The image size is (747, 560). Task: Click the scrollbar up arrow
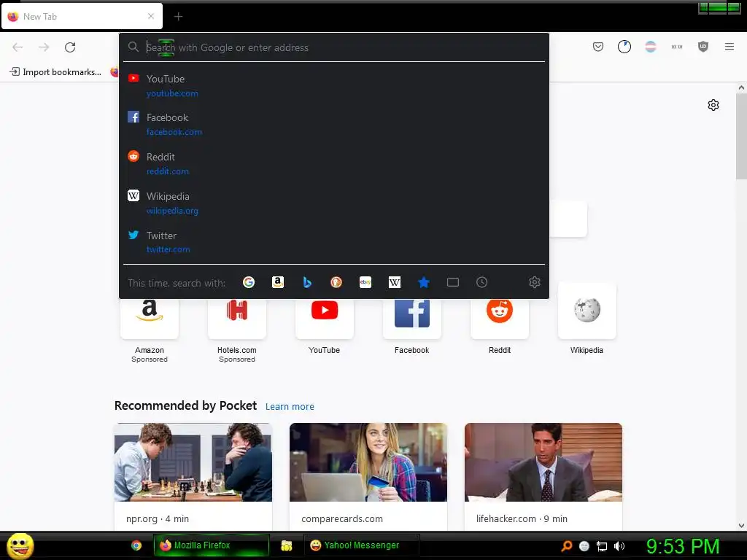pyautogui.click(x=741, y=87)
